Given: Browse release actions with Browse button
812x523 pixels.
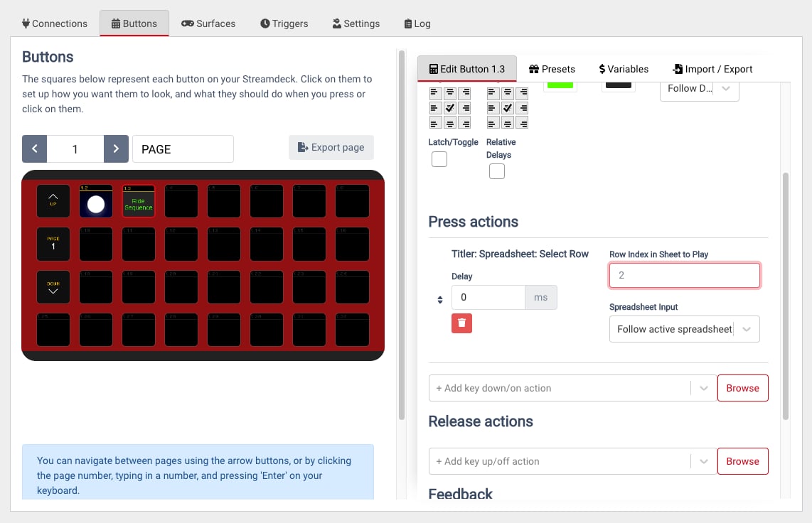Looking at the screenshot, I should (x=742, y=461).
